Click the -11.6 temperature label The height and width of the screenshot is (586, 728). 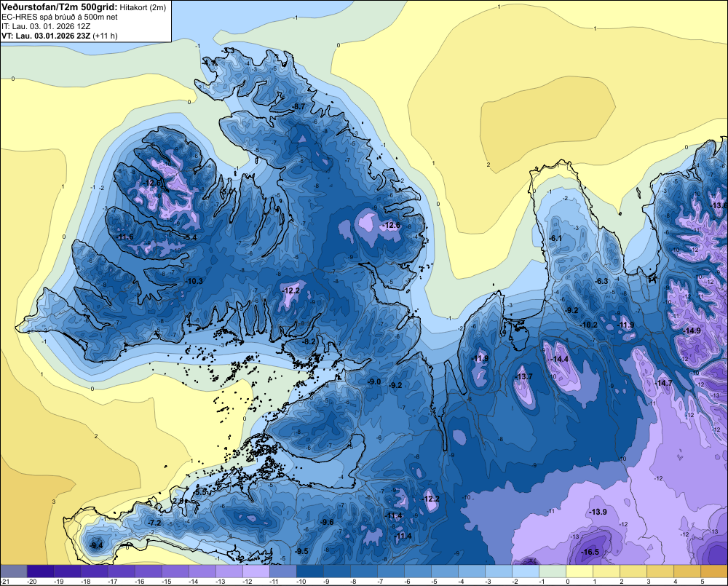[x=125, y=237]
